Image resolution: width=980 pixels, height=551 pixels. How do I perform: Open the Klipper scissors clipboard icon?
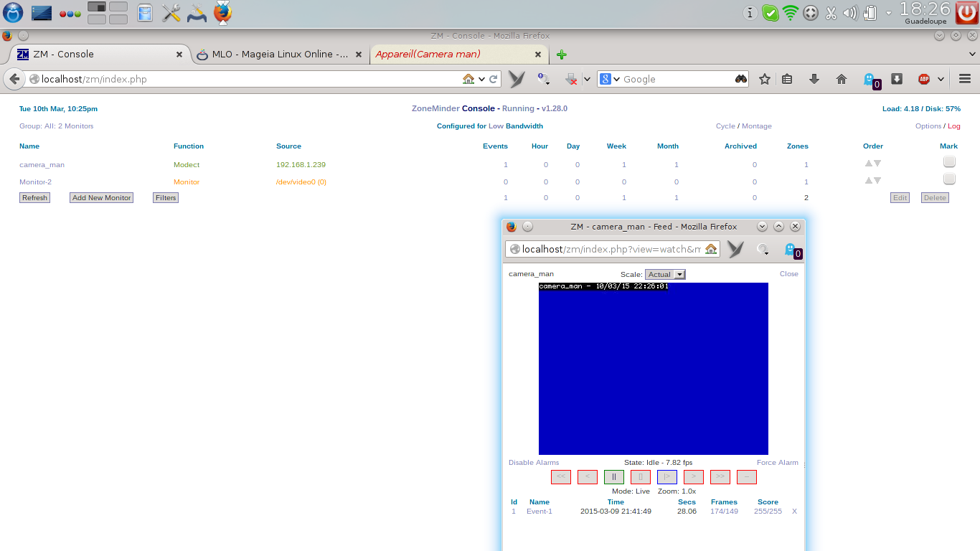[831, 13]
